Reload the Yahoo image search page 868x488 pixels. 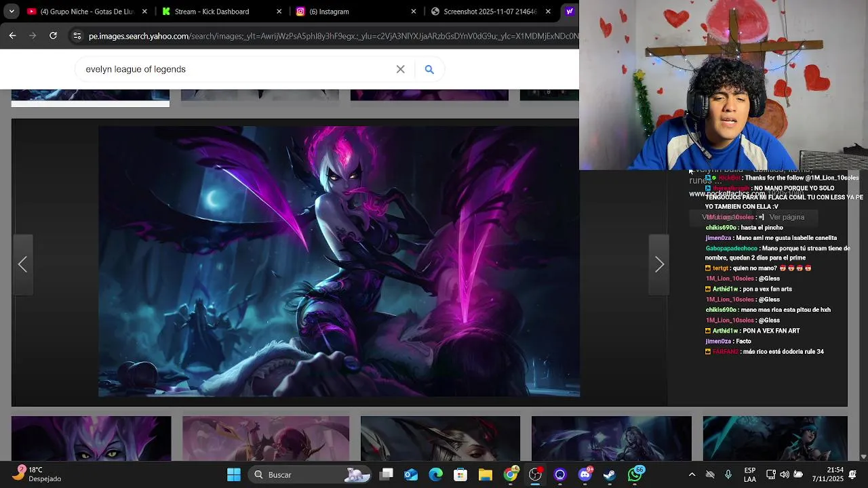pyautogui.click(x=53, y=36)
